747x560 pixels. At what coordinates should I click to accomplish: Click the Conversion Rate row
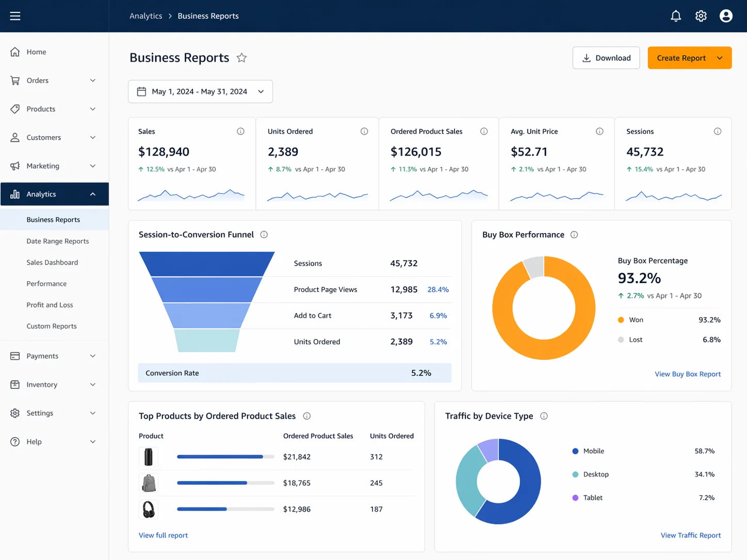295,373
